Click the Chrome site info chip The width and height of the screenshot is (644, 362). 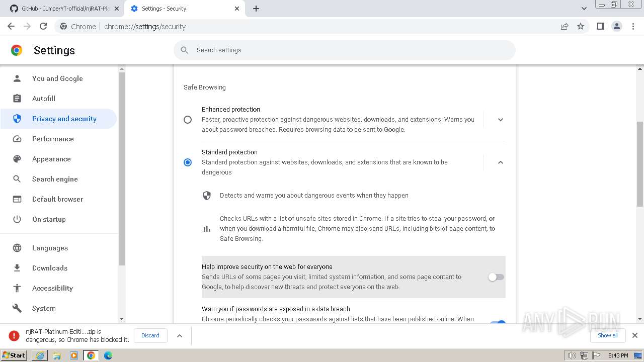click(77, 26)
